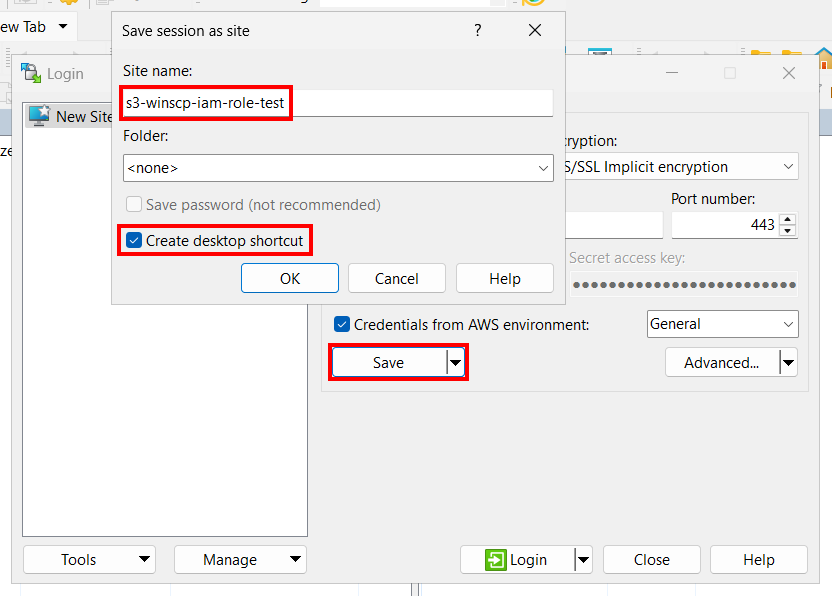Click the Close button in Login dialog

click(x=652, y=560)
